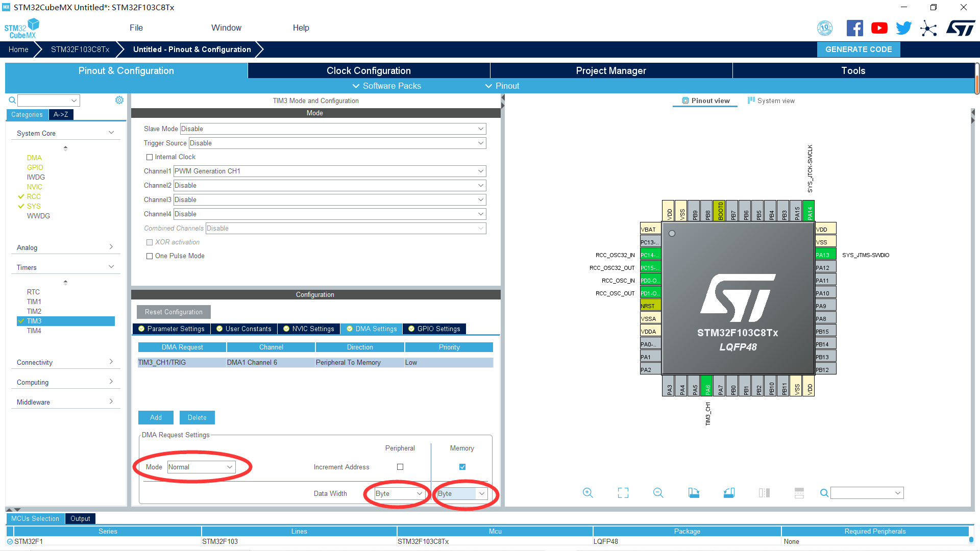Open the ST Twitter page
The image size is (980, 551).
(903, 28)
